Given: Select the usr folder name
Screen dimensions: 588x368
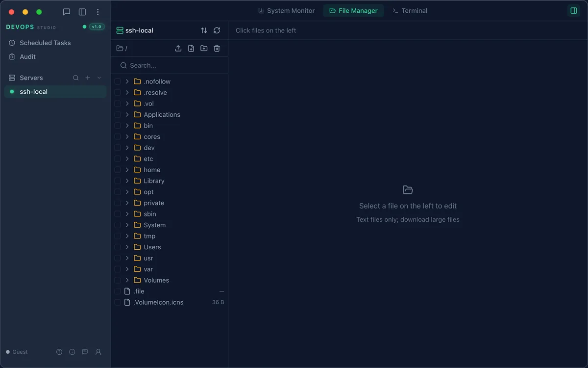Looking at the screenshot, I should 148,258.
